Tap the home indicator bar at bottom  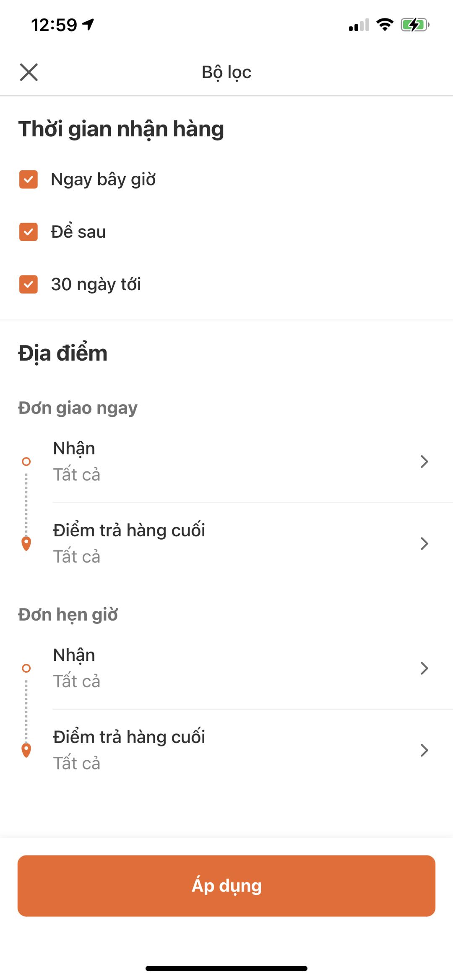pos(226,968)
